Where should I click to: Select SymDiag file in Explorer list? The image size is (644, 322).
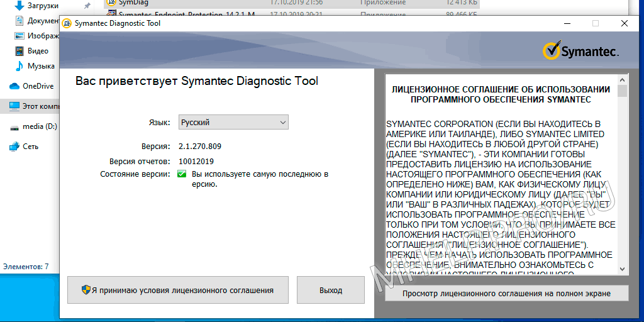tap(291, 3)
